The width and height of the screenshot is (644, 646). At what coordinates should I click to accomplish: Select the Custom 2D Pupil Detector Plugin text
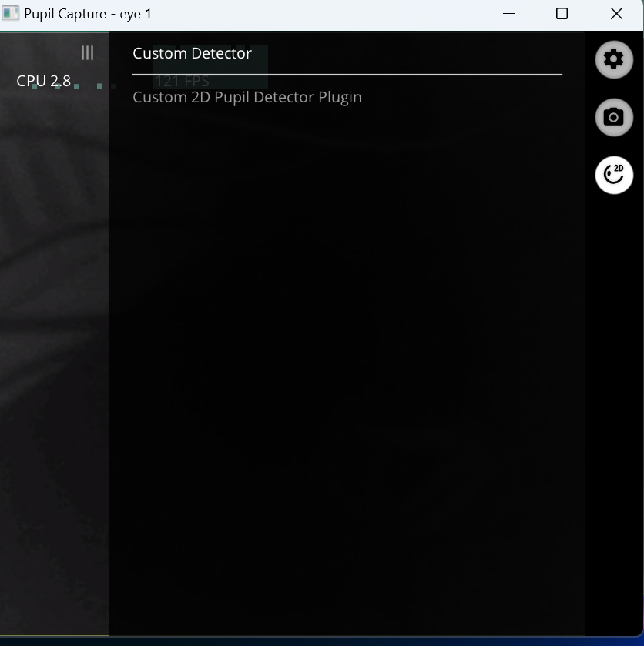click(x=247, y=98)
